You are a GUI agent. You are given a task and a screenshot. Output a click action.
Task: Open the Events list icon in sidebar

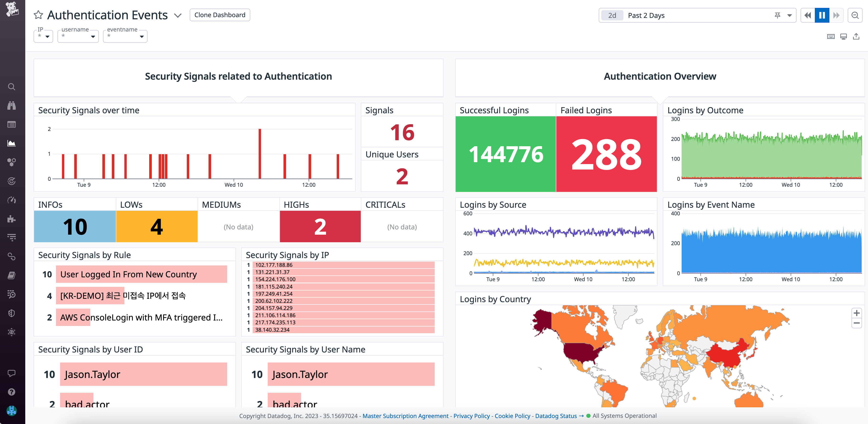[x=11, y=124]
